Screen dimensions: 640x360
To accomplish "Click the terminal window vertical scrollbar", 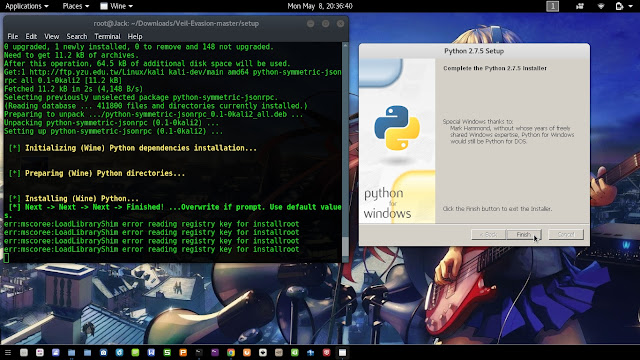I will point(345,152).
